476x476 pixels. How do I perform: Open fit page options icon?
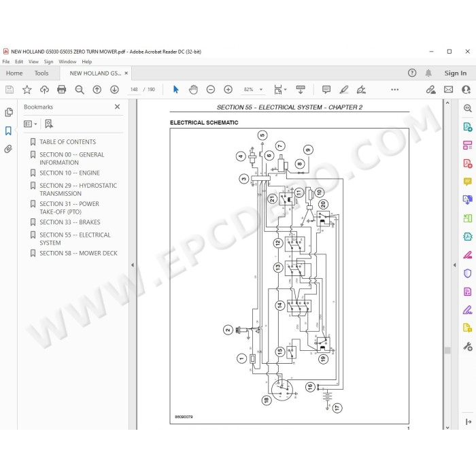coord(279,90)
